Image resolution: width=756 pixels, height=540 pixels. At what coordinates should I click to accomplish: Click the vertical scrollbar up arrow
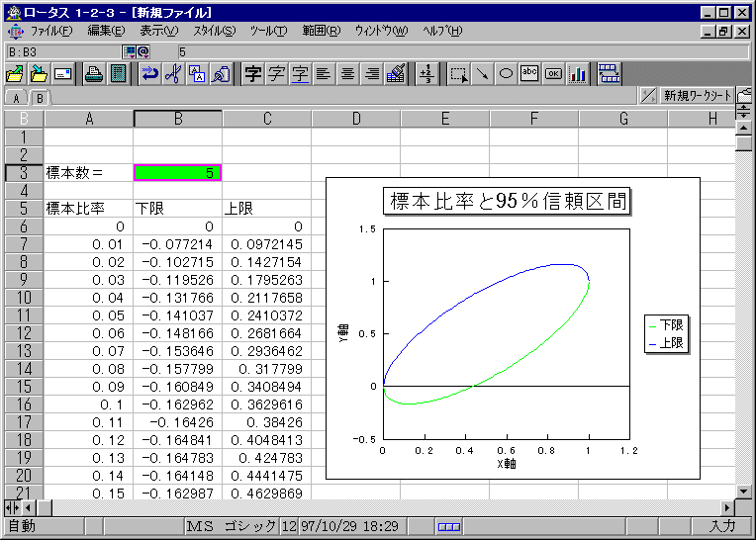point(743,129)
